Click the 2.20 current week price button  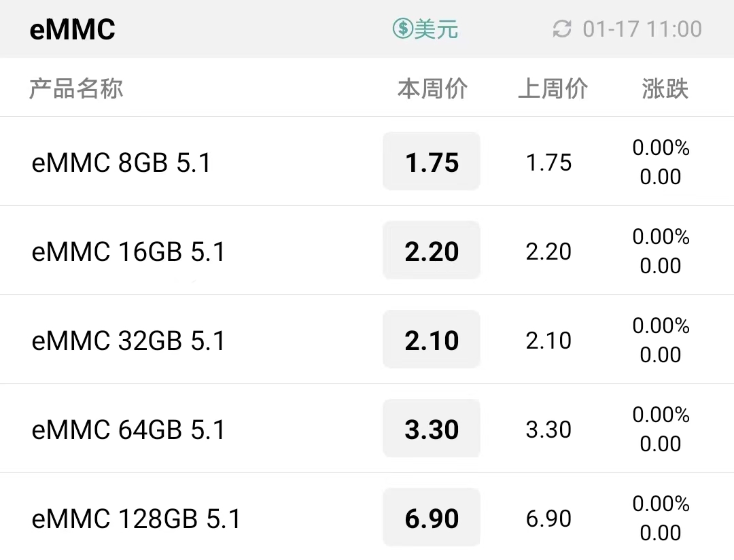coord(432,251)
